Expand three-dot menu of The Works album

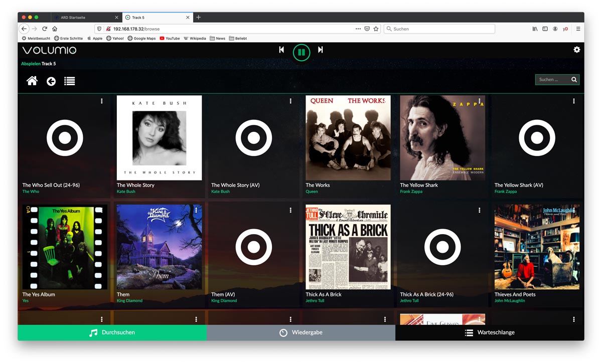pos(385,101)
